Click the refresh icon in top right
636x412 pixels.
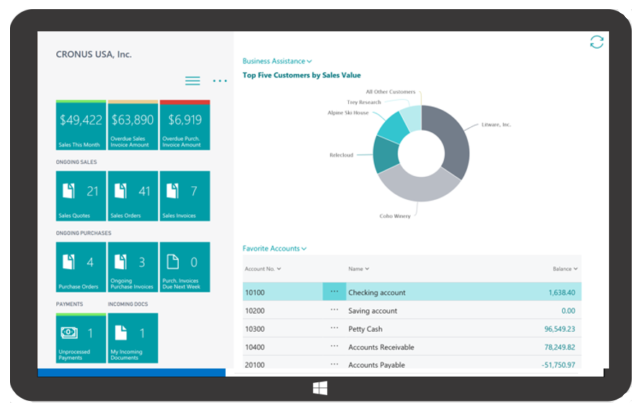[x=597, y=42]
